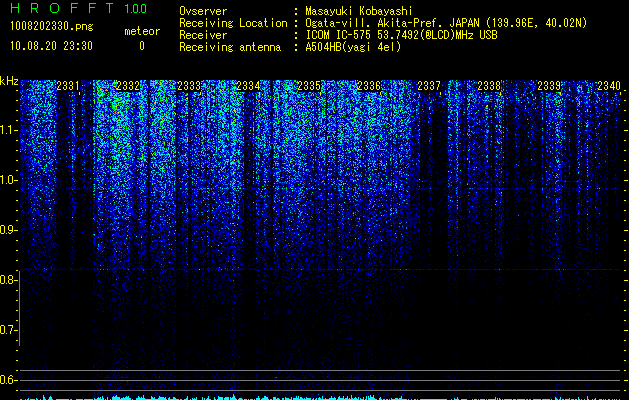Viewport: 629px width, 400px height.
Task: Click the Receiving Location label
Action: tap(233, 23)
